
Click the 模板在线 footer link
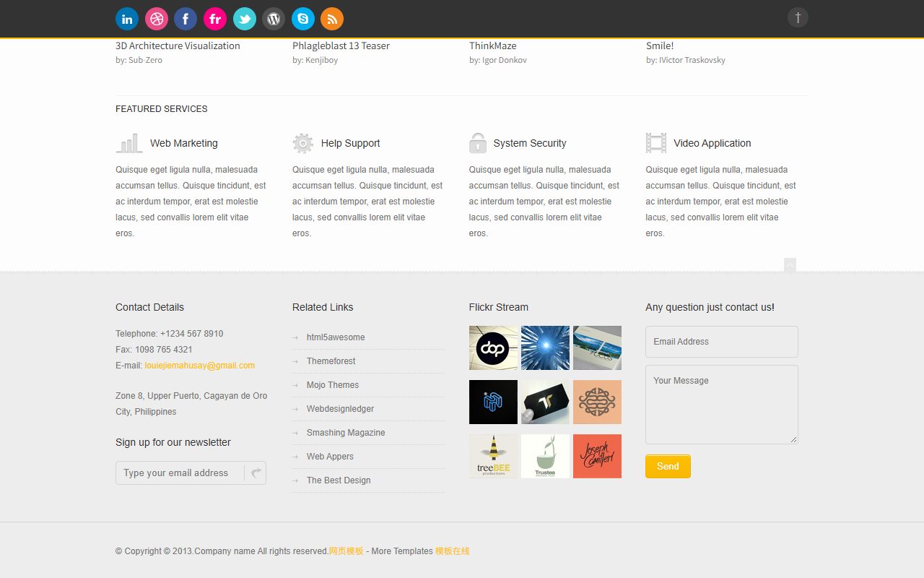coord(453,551)
